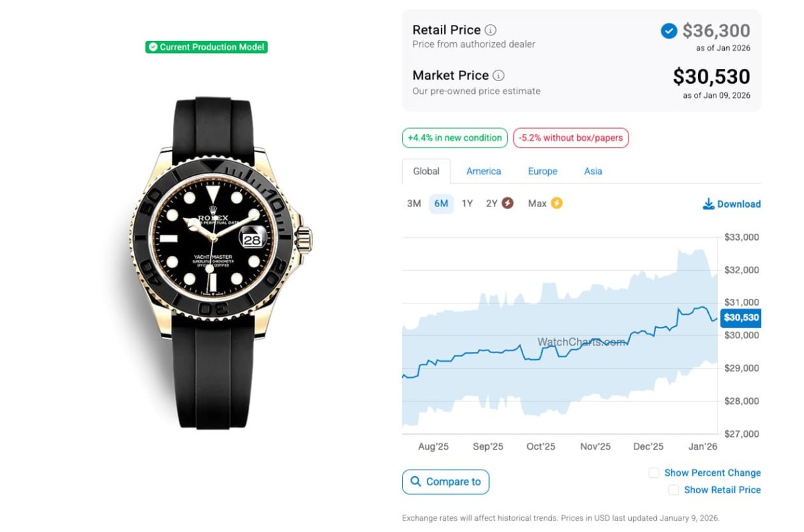Switch to the Europe tab
Image resolution: width=804 pixels, height=532 pixels.
point(543,172)
